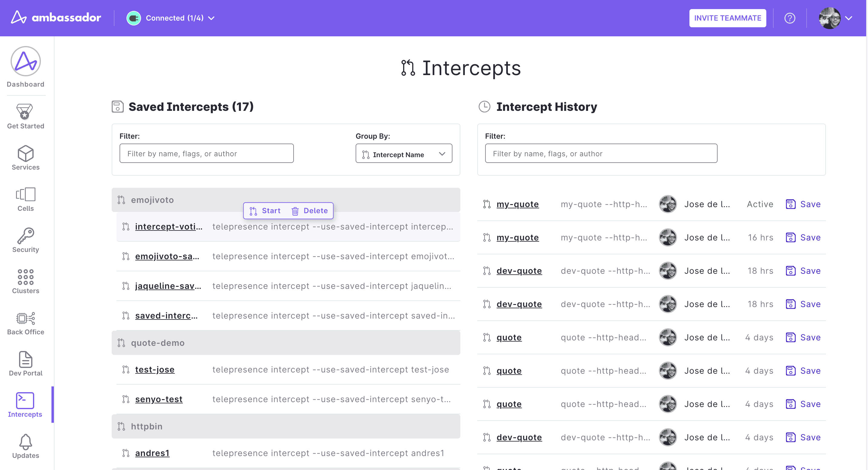Open Dev Portal in sidebar
Screen dimensions: 868x470
tap(26, 363)
